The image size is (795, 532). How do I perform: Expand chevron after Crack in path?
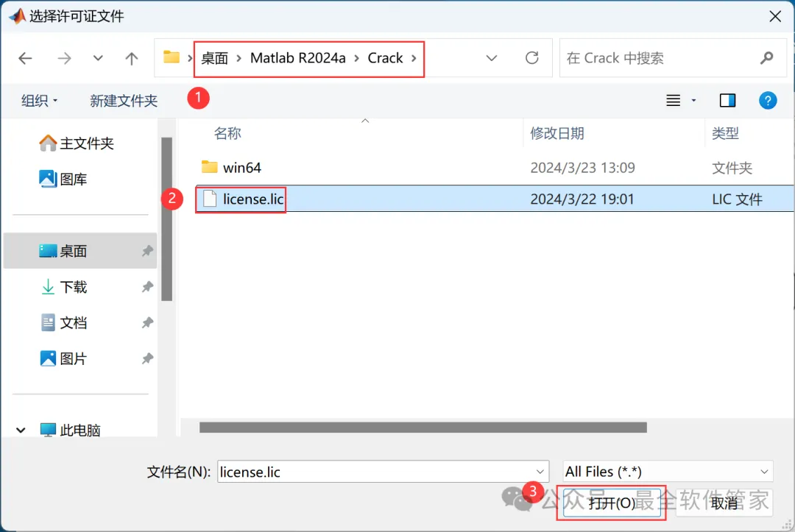(x=414, y=58)
